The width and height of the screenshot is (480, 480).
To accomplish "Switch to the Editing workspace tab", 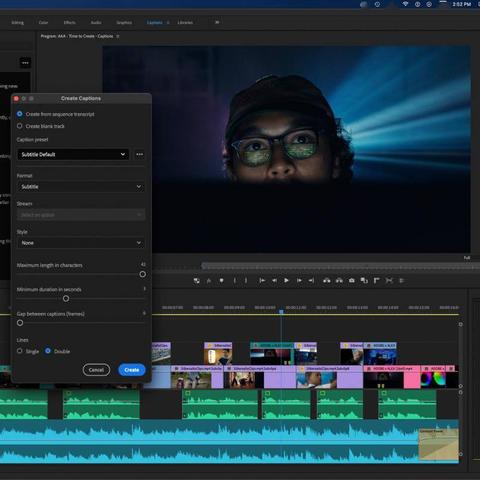I will click(x=18, y=22).
